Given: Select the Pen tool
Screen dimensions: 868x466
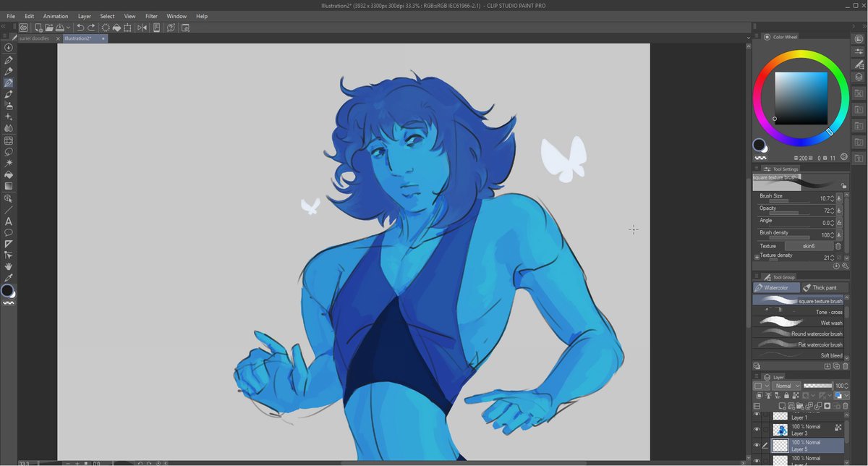Looking at the screenshot, I should coord(9,59).
